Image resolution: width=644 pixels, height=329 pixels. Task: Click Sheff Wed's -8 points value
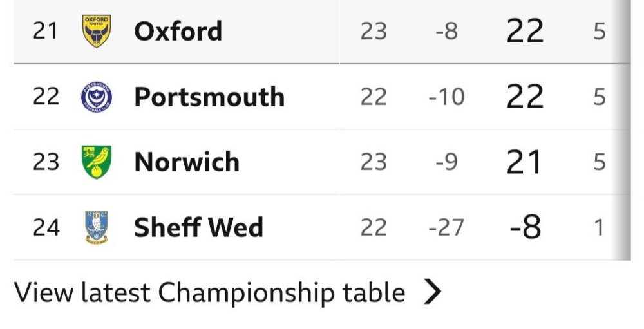point(525,228)
